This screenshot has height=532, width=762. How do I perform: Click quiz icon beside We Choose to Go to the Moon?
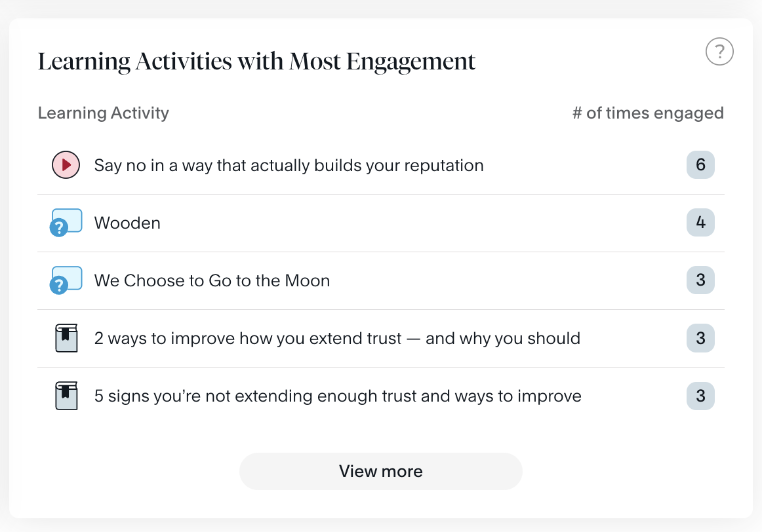click(66, 280)
